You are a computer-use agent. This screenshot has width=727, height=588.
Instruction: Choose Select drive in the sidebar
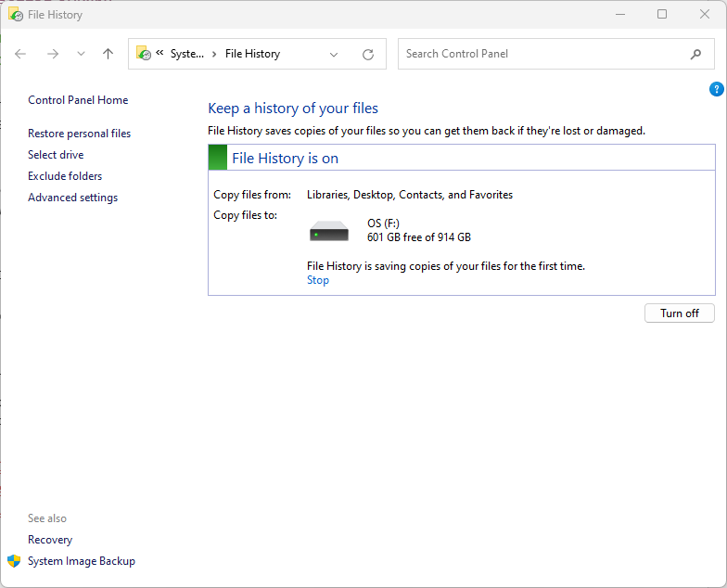pos(56,155)
